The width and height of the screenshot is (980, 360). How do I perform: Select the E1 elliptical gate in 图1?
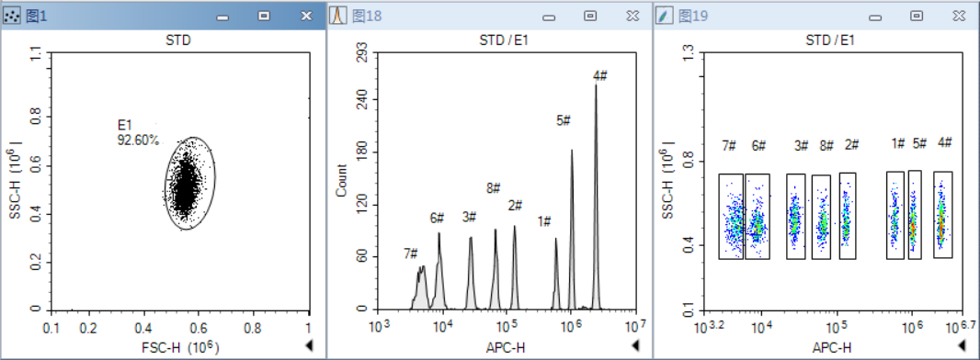pyautogui.click(x=190, y=184)
